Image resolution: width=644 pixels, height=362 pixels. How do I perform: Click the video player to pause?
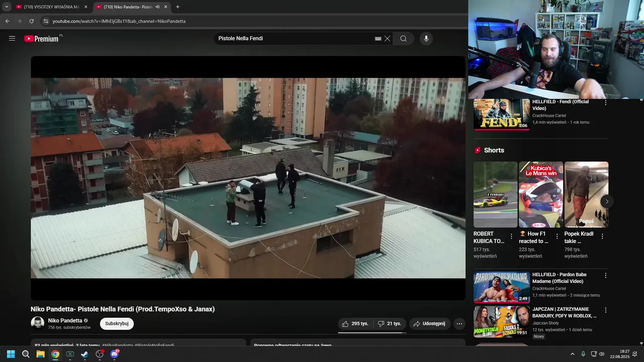(x=248, y=178)
